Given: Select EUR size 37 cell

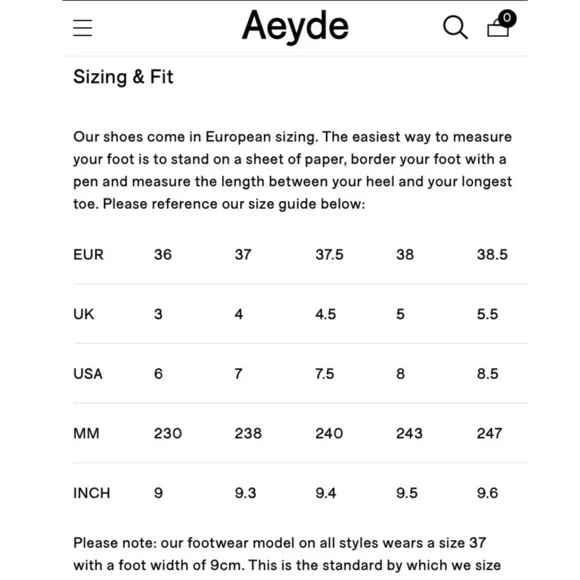Looking at the screenshot, I should (243, 254).
